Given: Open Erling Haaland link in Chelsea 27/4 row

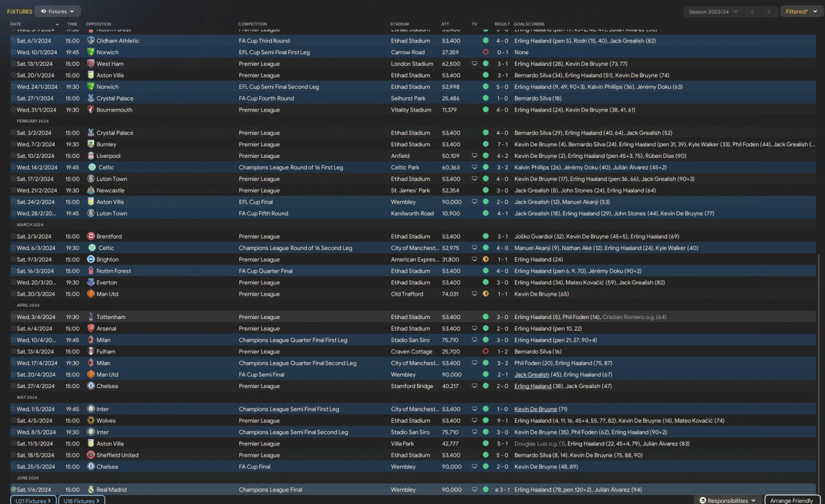Looking at the screenshot, I should pyautogui.click(x=532, y=386).
